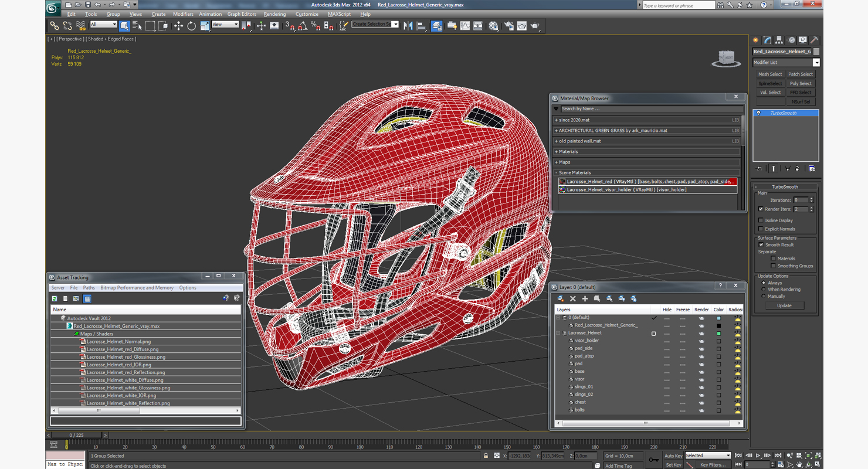Choose the Select and Move tool
Screen dimensions: 868x469
pyautogui.click(x=178, y=26)
